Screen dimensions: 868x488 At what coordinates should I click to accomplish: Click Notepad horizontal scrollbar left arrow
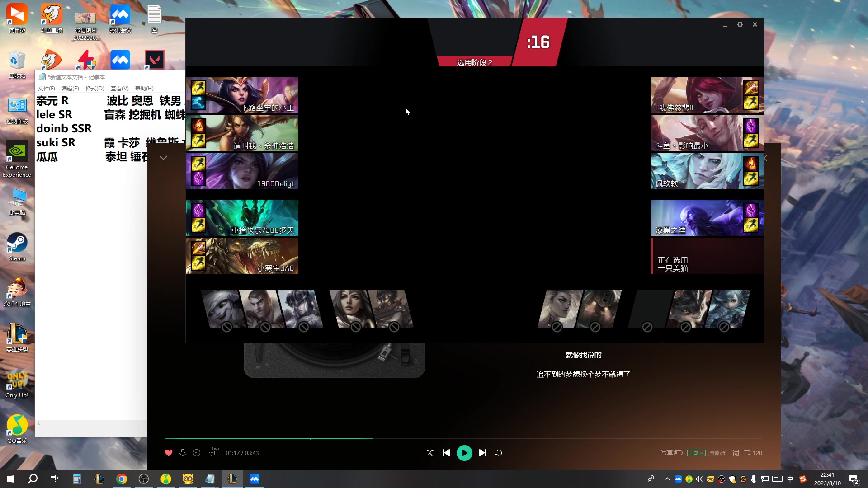point(39,423)
